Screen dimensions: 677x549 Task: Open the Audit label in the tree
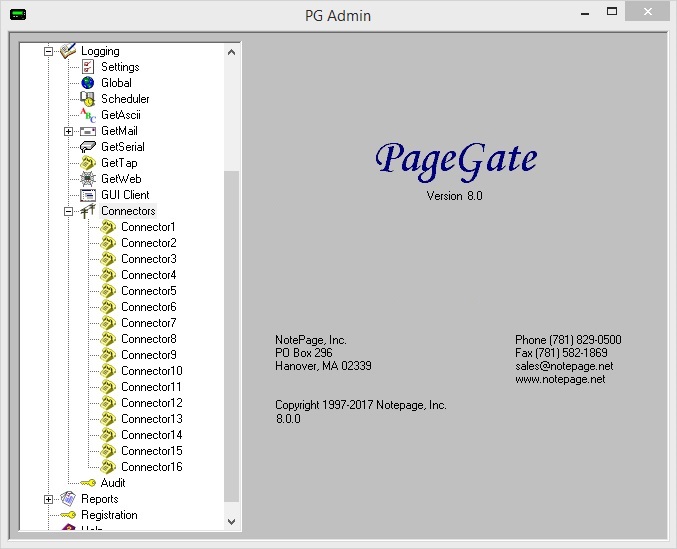[113, 483]
